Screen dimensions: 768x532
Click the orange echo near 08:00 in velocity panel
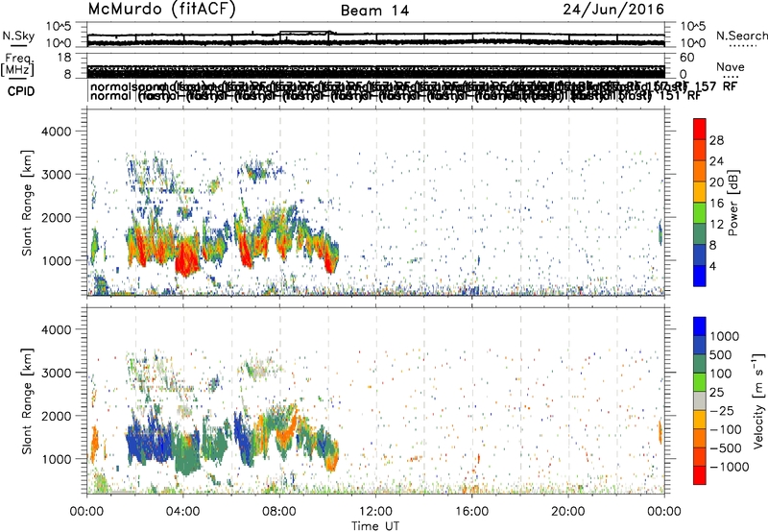coord(285,431)
